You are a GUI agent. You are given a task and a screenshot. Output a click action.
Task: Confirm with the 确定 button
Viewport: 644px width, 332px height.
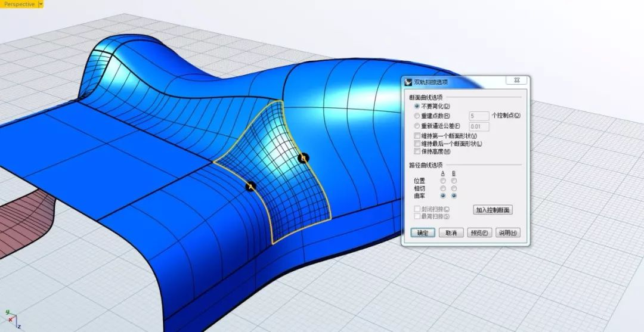pos(423,232)
